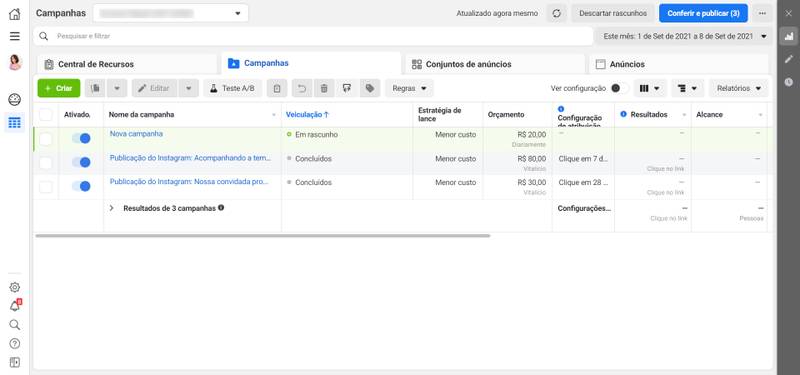The image size is (800, 375).
Task: Click the Editar button
Action: pos(154,88)
